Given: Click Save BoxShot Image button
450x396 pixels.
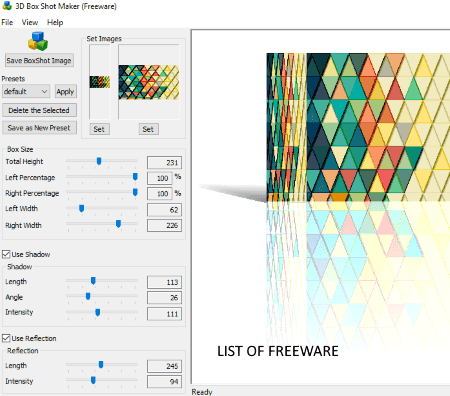Looking at the screenshot, I should [39, 60].
